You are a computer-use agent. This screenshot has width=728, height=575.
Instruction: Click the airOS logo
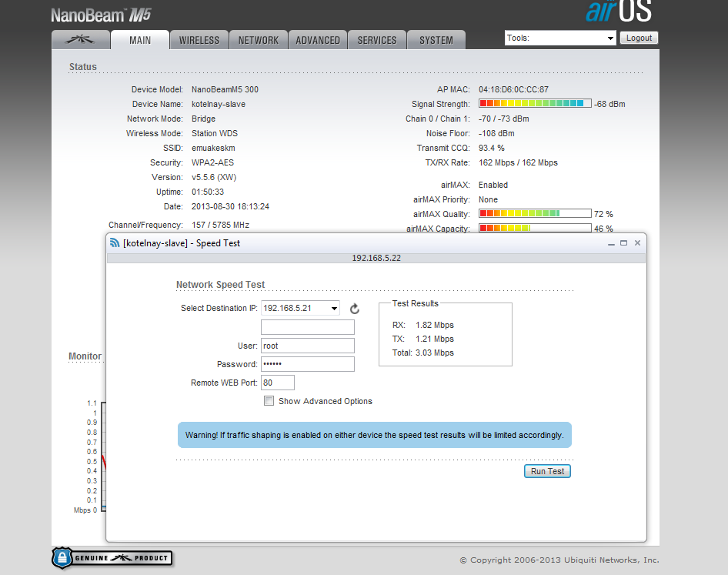tap(619, 11)
